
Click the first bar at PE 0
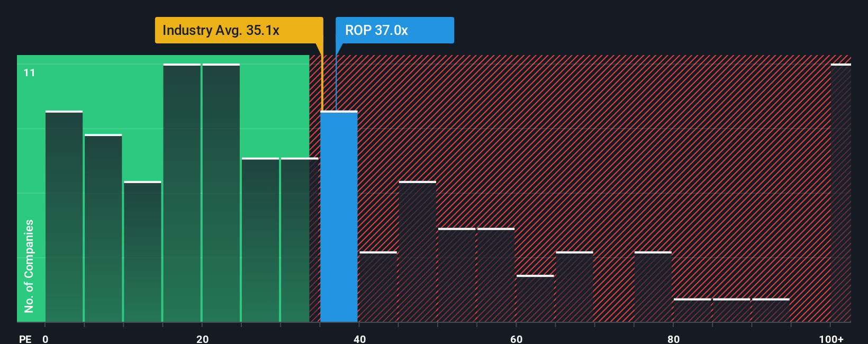[x=64, y=216]
